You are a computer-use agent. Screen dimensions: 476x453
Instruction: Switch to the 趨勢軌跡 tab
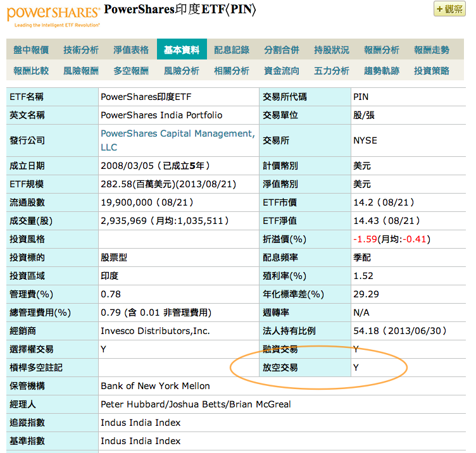(382, 70)
